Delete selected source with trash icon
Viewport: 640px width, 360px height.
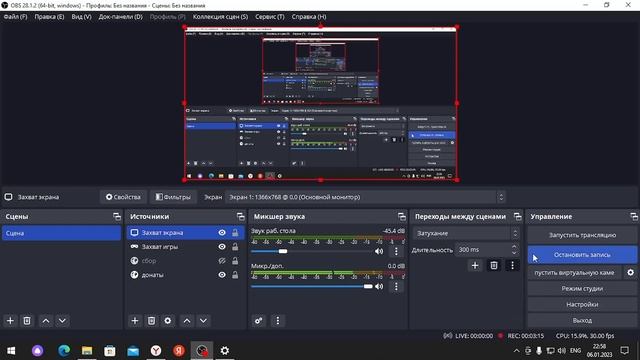coord(151,321)
